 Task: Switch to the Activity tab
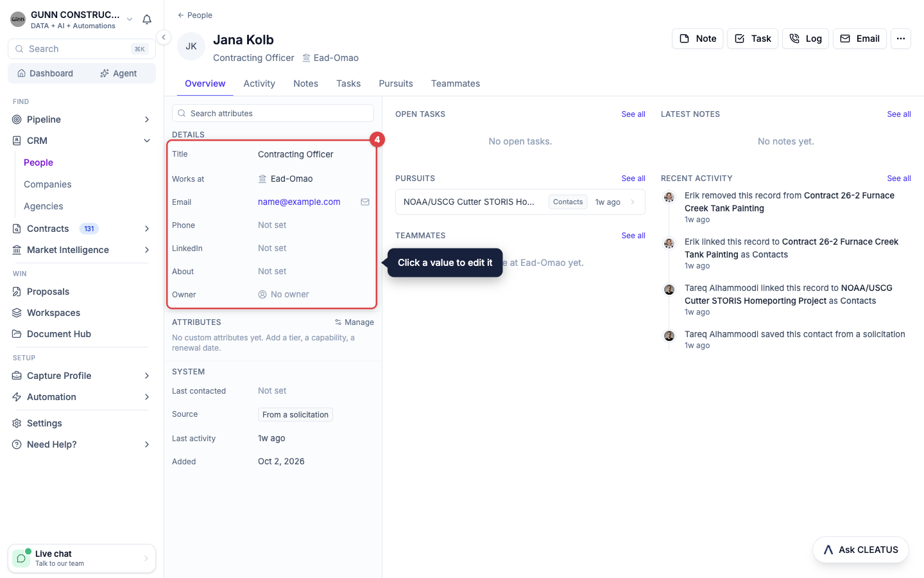point(259,83)
